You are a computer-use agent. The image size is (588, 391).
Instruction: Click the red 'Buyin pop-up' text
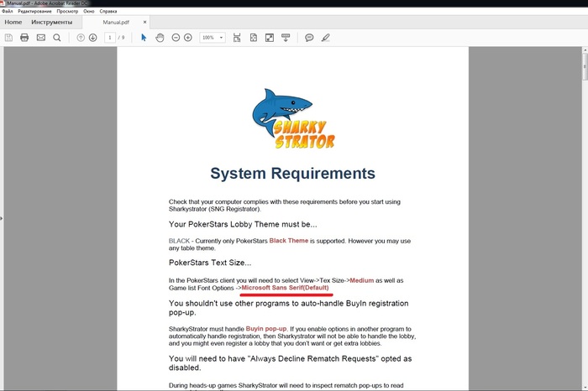(x=266, y=329)
